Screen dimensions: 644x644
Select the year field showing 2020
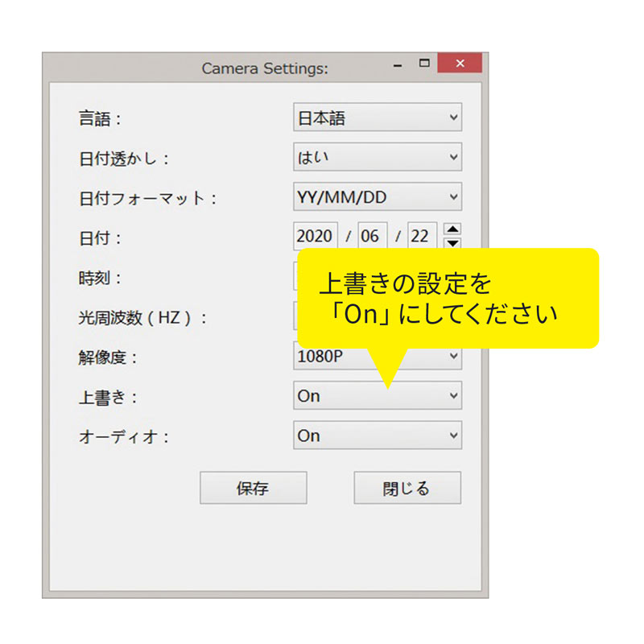coord(316,236)
